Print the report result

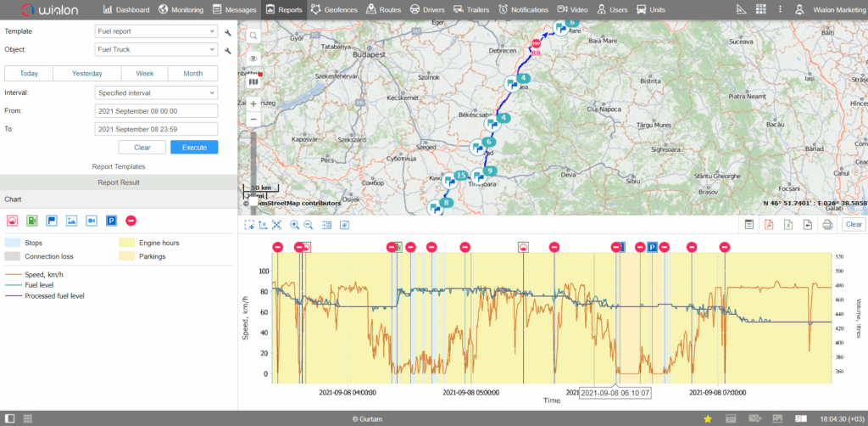(827, 224)
